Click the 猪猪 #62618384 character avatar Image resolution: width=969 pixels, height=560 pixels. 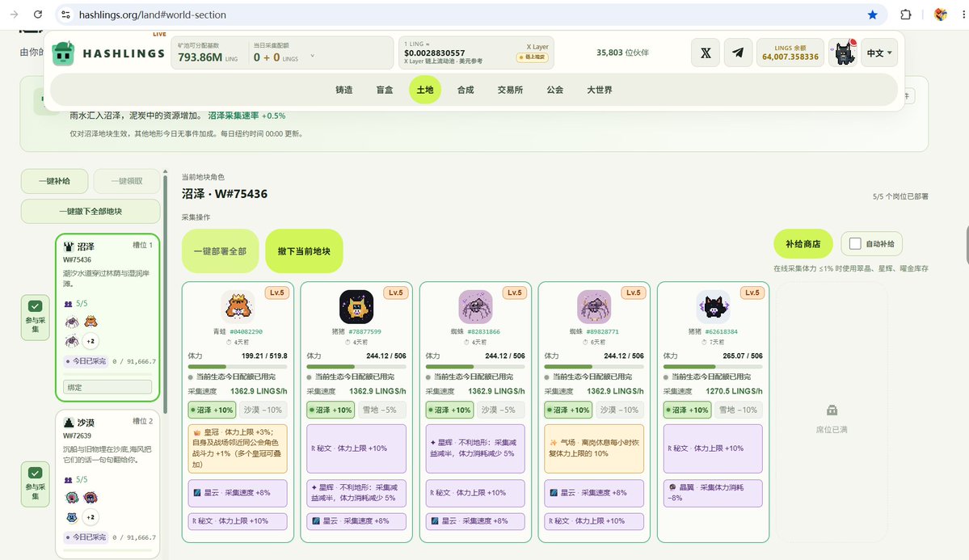tap(713, 306)
